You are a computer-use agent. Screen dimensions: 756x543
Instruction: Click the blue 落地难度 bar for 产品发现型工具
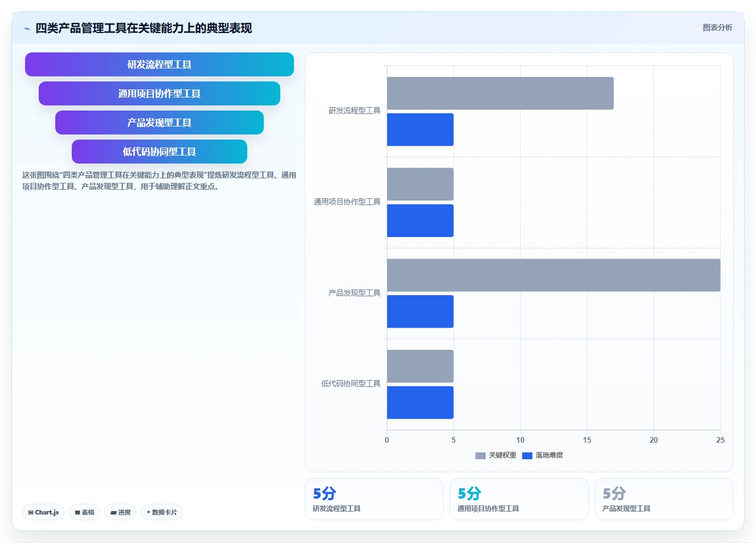pos(420,312)
